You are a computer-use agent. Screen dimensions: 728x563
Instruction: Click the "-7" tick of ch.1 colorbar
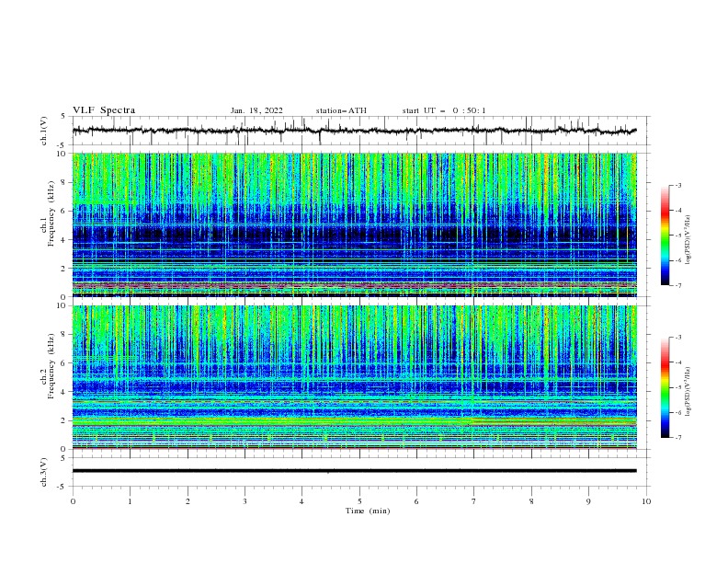677,285
